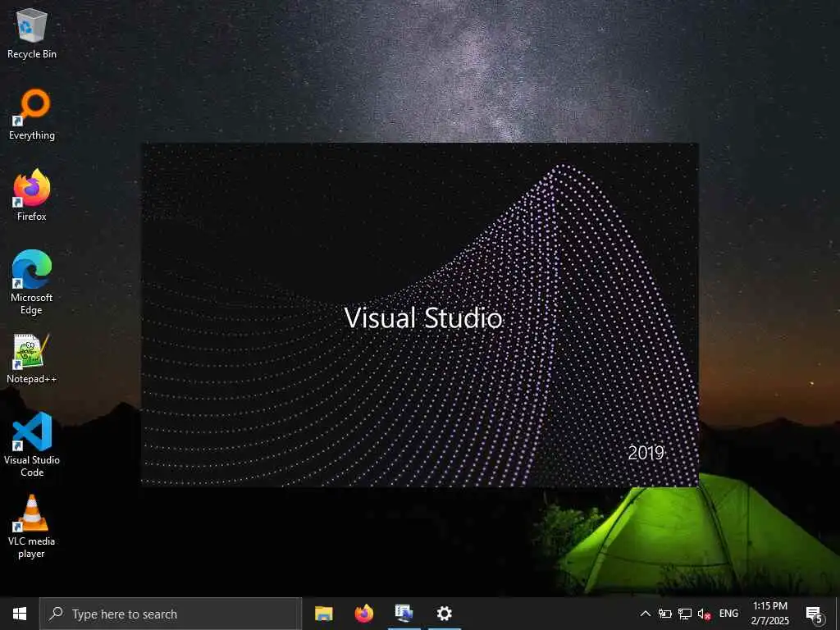This screenshot has width=840, height=630.
Task: Click the Visual Studio 2019 splash screen
Action: 420,315
